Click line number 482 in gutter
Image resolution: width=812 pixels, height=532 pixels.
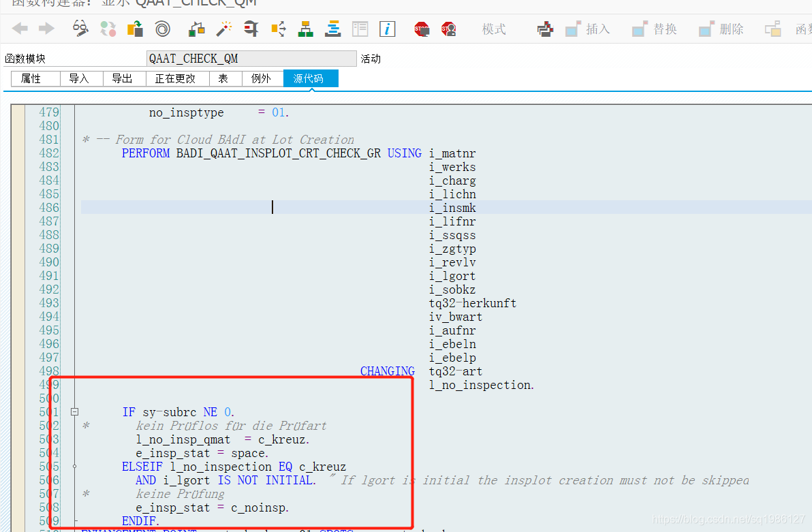[49, 153]
